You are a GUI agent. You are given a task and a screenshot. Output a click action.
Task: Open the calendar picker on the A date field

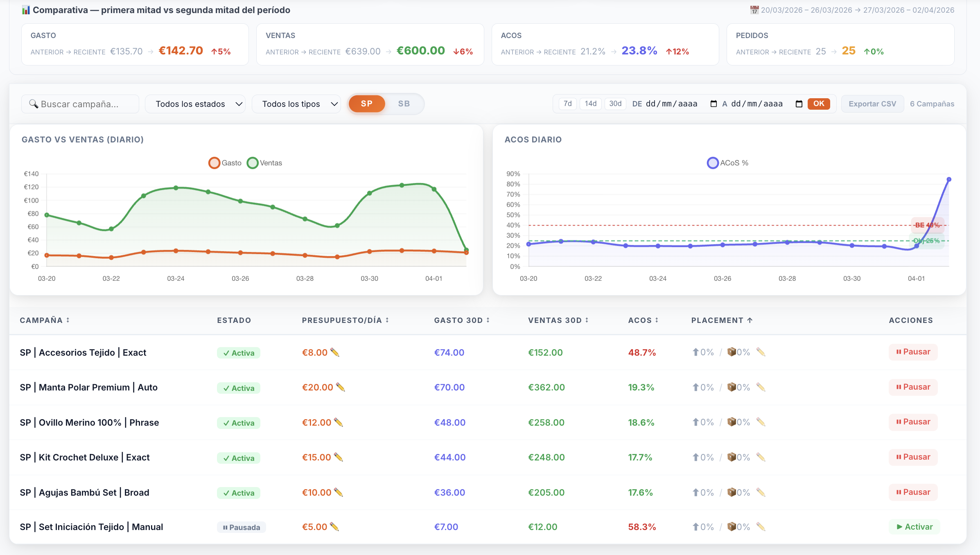[x=799, y=104]
